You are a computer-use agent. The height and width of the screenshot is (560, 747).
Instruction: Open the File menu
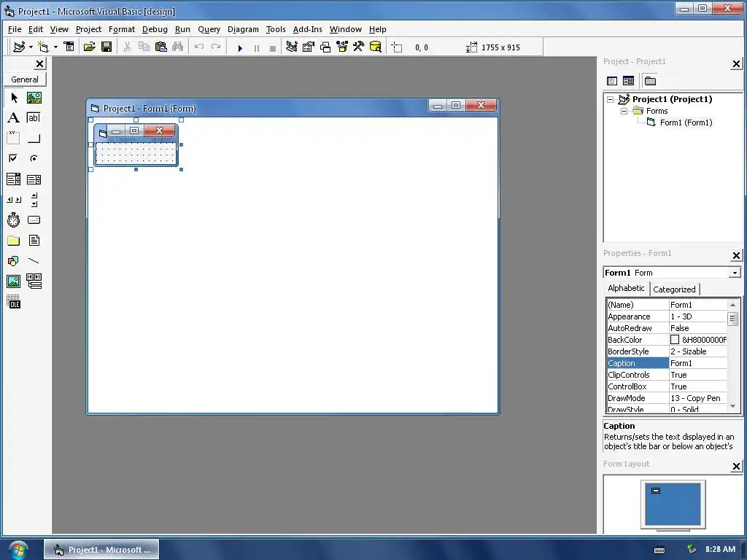tap(15, 29)
